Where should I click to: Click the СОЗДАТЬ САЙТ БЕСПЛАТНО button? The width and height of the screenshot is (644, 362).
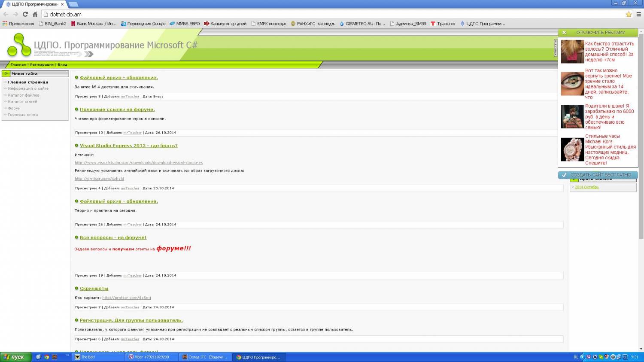pos(598,175)
